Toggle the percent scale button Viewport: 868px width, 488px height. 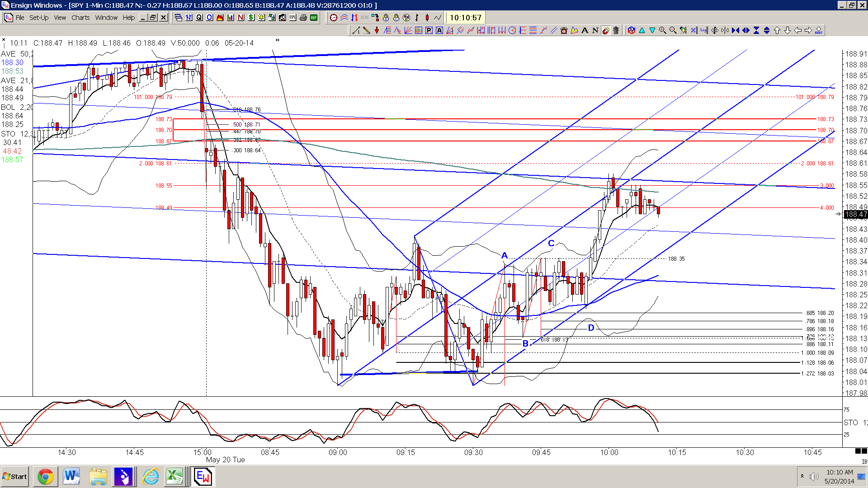tap(693, 30)
